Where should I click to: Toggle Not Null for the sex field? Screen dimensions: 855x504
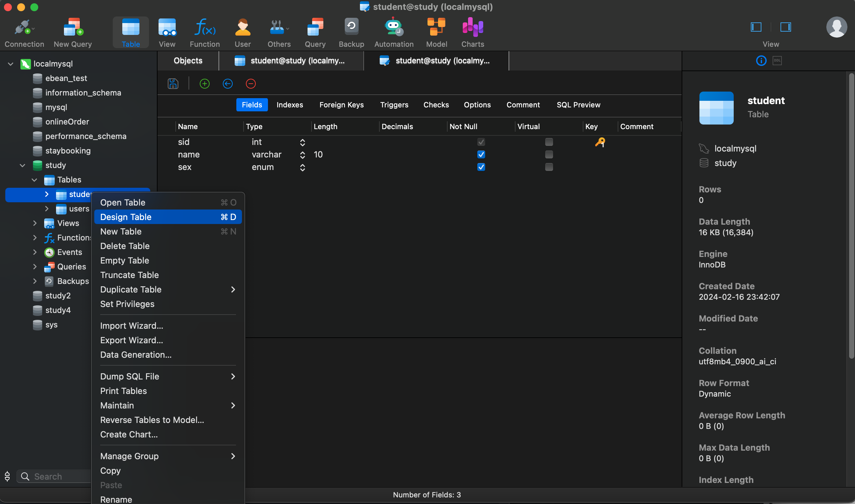481,167
